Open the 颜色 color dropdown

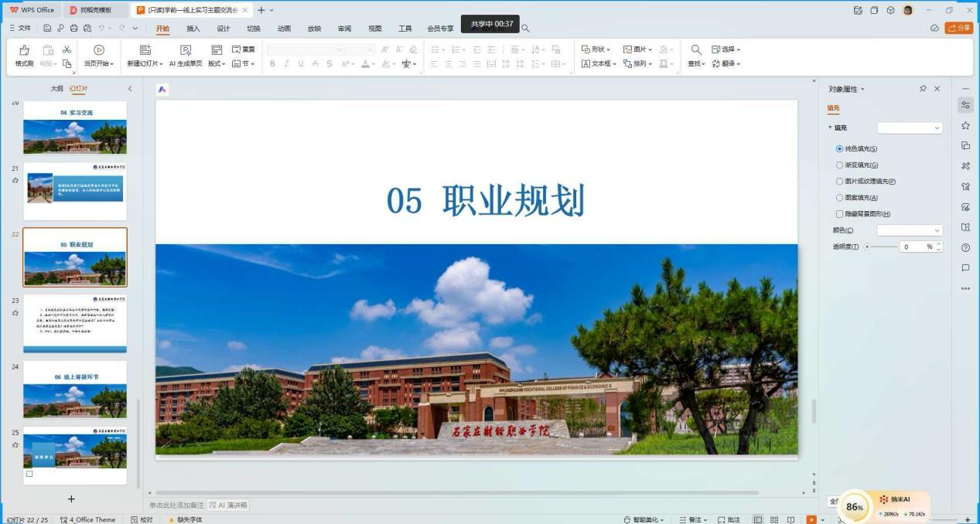tap(910, 230)
